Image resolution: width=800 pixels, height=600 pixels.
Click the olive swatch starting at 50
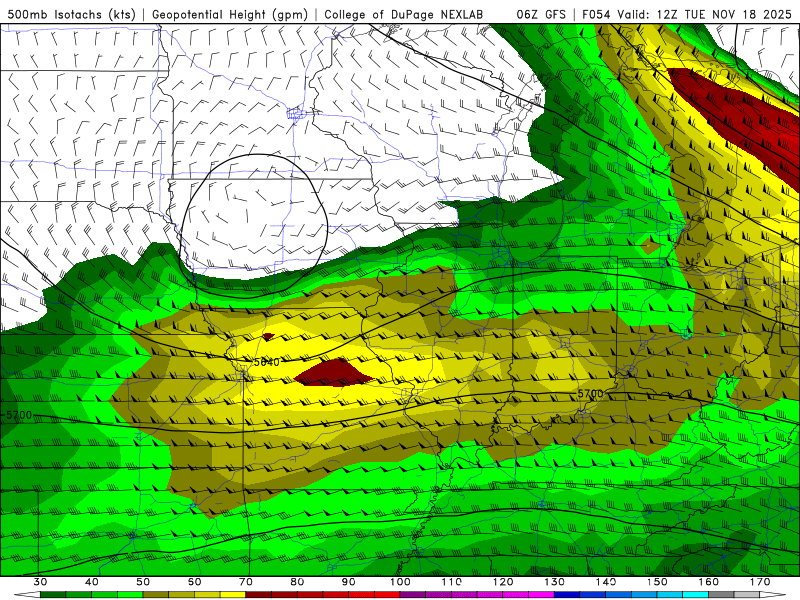coord(156,595)
